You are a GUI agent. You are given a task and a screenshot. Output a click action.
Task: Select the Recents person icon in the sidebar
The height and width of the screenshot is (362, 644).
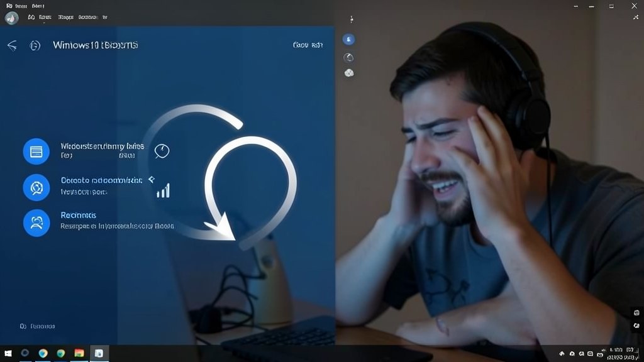36,222
